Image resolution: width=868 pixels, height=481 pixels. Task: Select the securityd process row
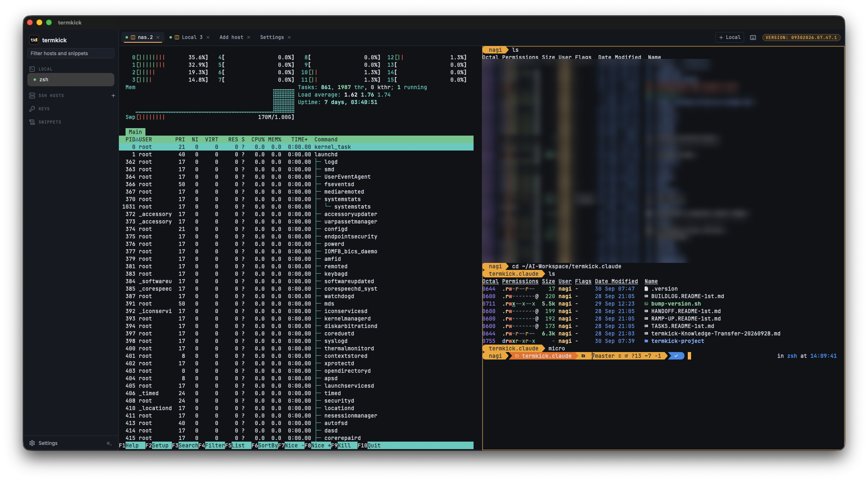click(296, 401)
